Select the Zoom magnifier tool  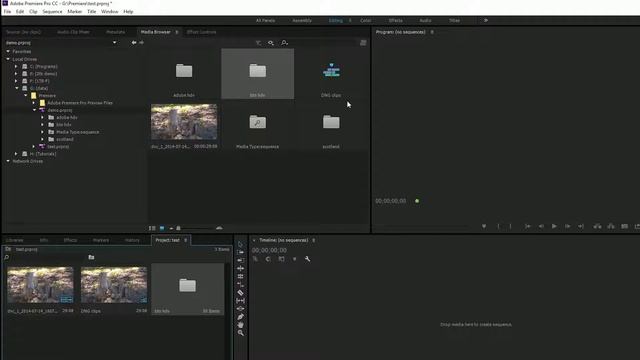pos(240,333)
